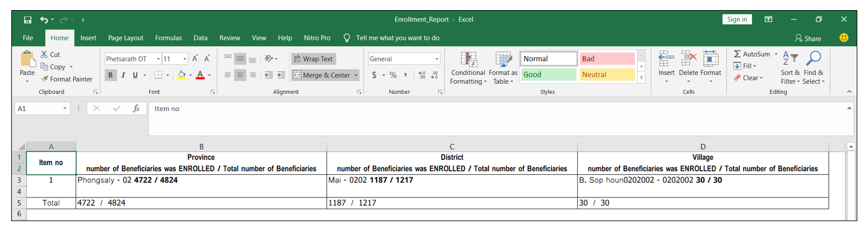
Task: Toggle align right
Action: pyautogui.click(x=252, y=75)
